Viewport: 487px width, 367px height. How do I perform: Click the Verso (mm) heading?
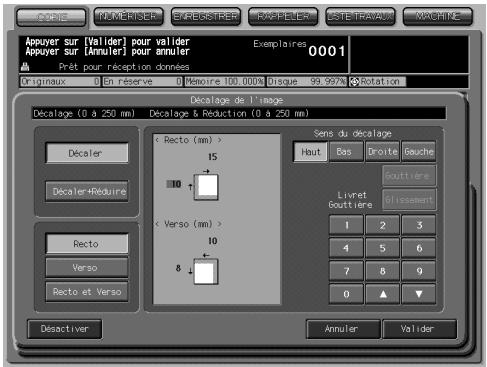[188, 224]
